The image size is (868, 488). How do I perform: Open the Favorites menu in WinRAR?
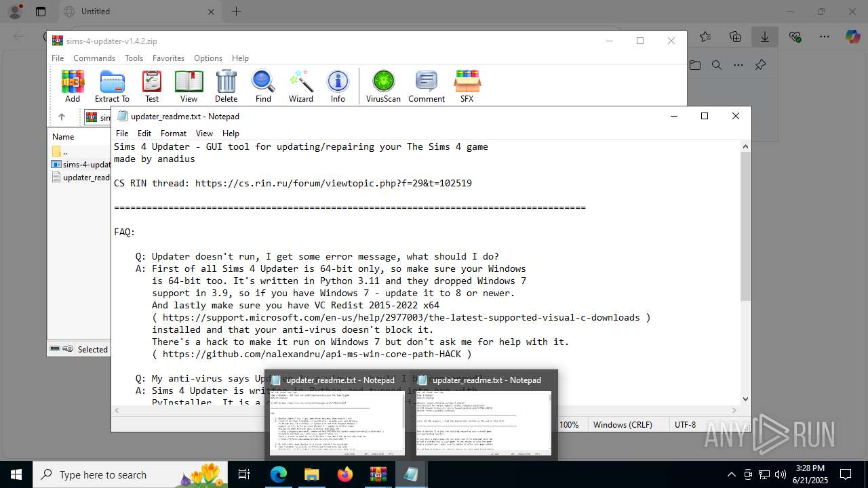click(168, 58)
